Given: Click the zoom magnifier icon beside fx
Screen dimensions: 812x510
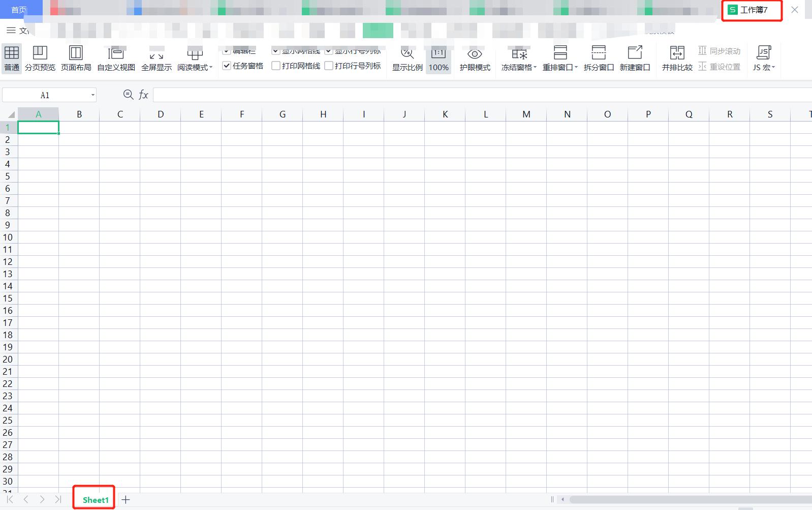Looking at the screenshot, I should [x=129, y=95].
